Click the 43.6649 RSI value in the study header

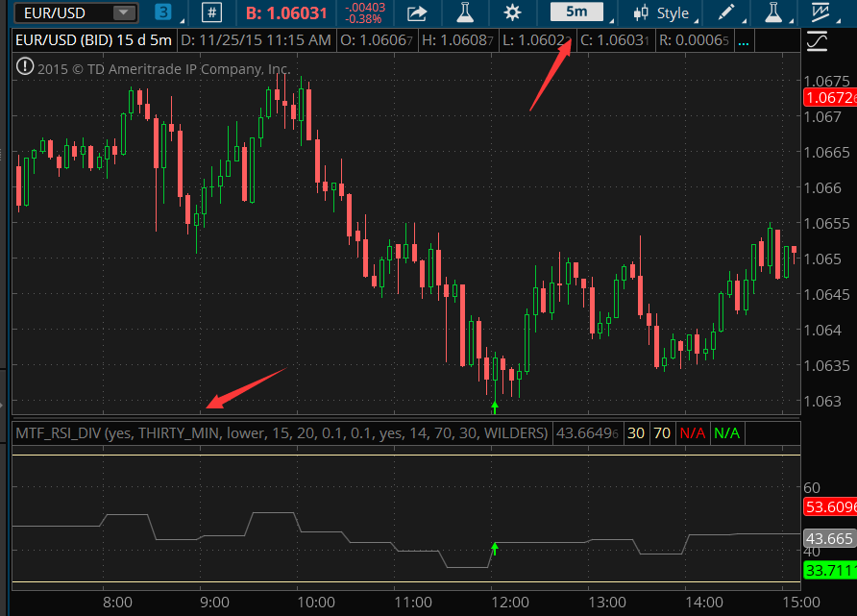(588, 433)
